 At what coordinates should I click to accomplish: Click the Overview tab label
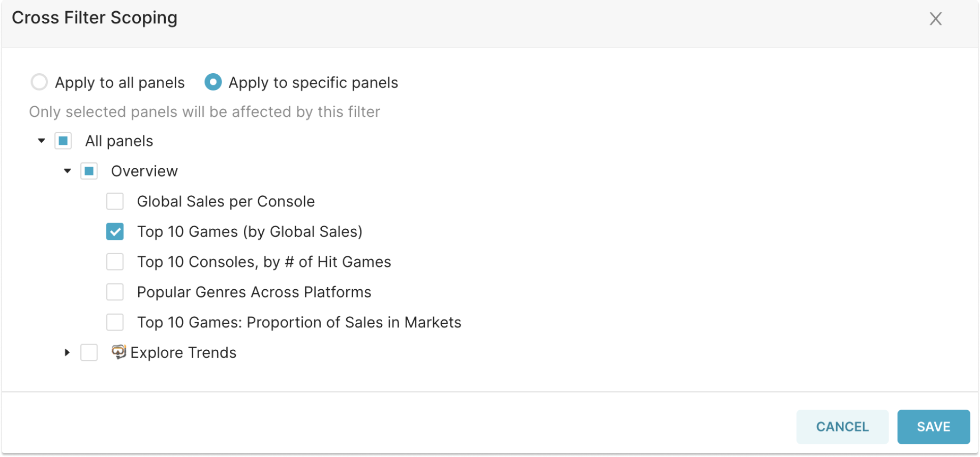click(144, 171)
